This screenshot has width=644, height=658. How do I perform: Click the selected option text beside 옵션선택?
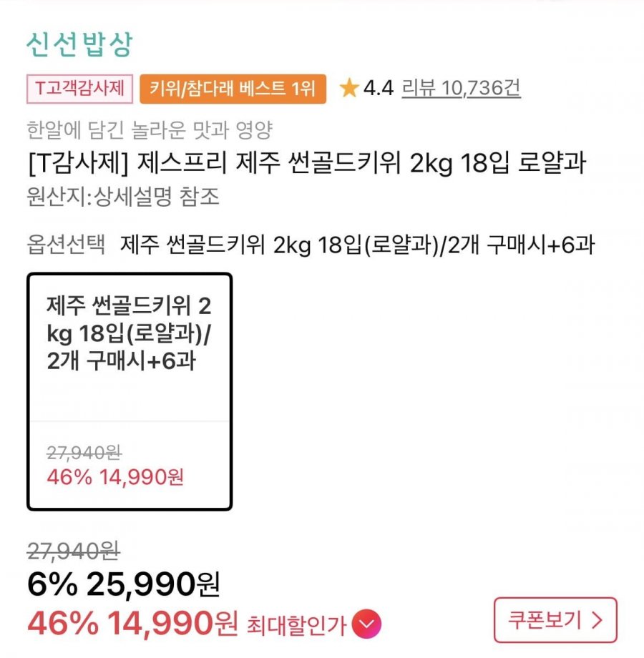click(358, 245)
